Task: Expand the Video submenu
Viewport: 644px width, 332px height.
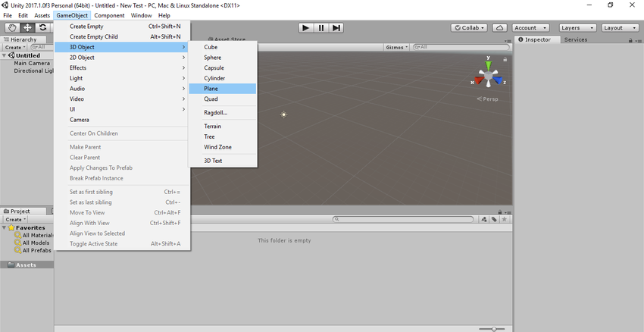Action: [122, 99]
